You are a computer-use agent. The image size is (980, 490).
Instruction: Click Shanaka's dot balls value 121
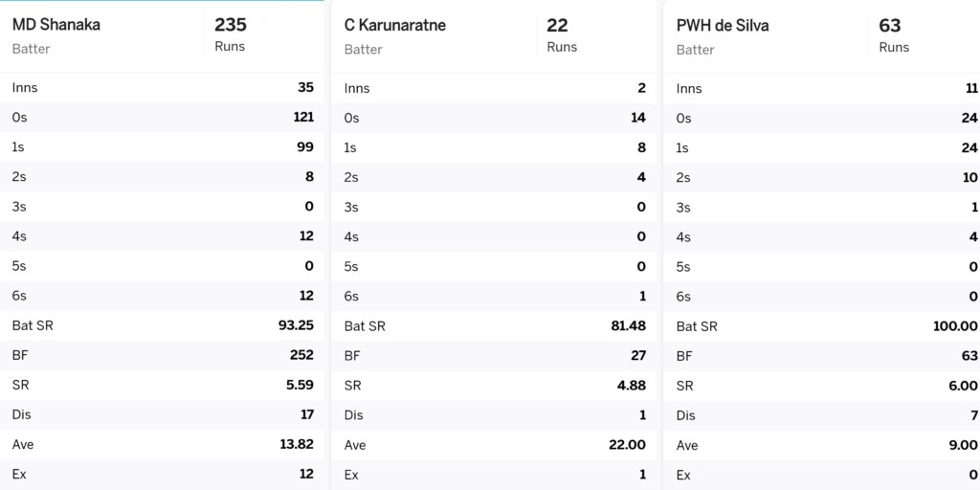click(303, 118)
